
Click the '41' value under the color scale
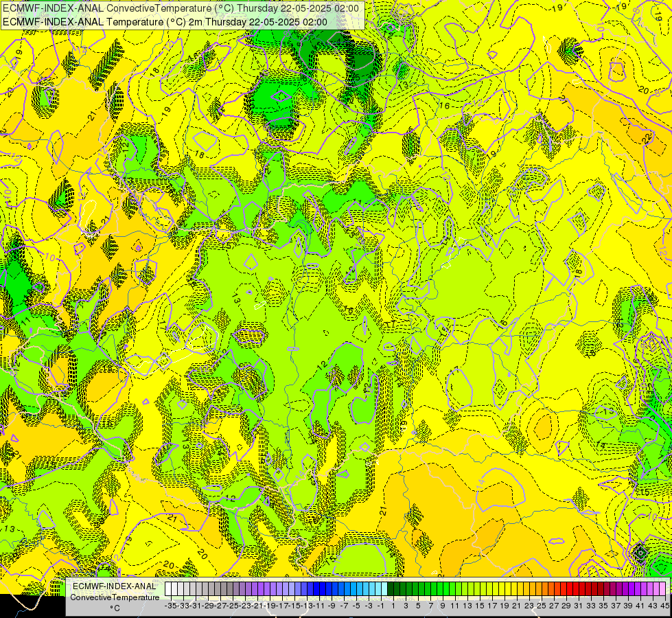[x=640, y=606]
